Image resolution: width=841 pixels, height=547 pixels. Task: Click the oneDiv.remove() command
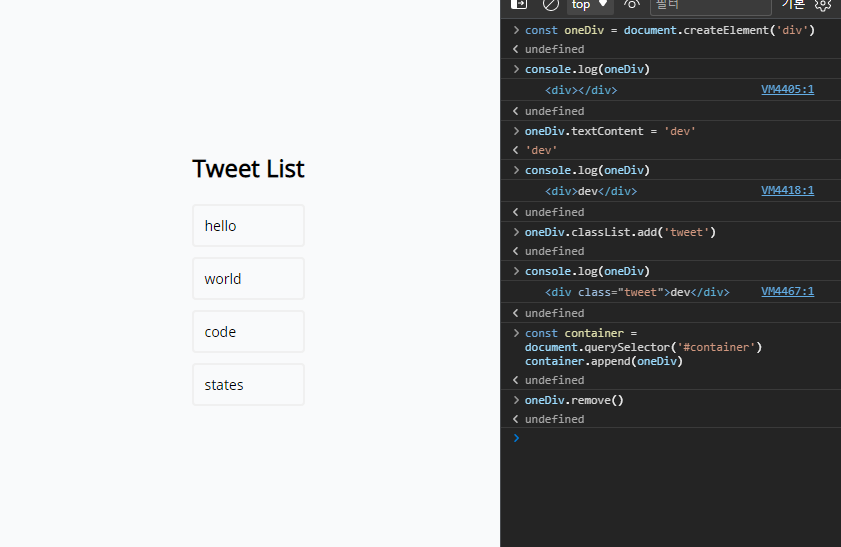coord(574,400)
